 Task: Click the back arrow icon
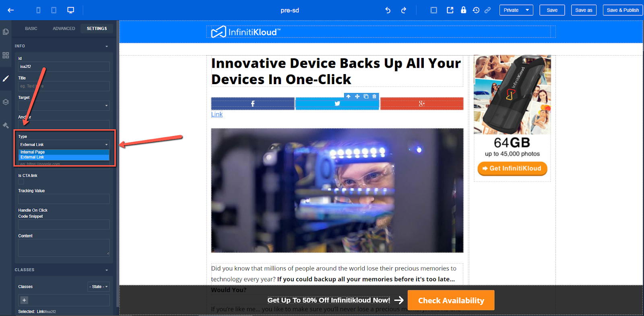(11, 10)
